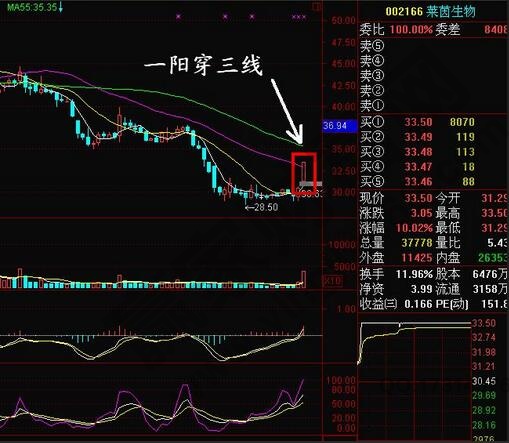Screen dimensions: 509x443
Task: Click the 现价 value 33.50
Action: 418,198
